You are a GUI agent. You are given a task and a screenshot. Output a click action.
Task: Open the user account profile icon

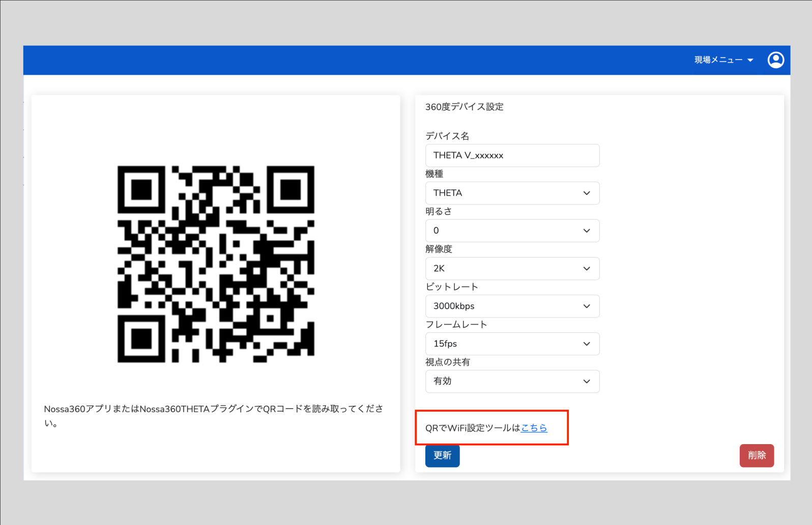[x=775, y=60]
